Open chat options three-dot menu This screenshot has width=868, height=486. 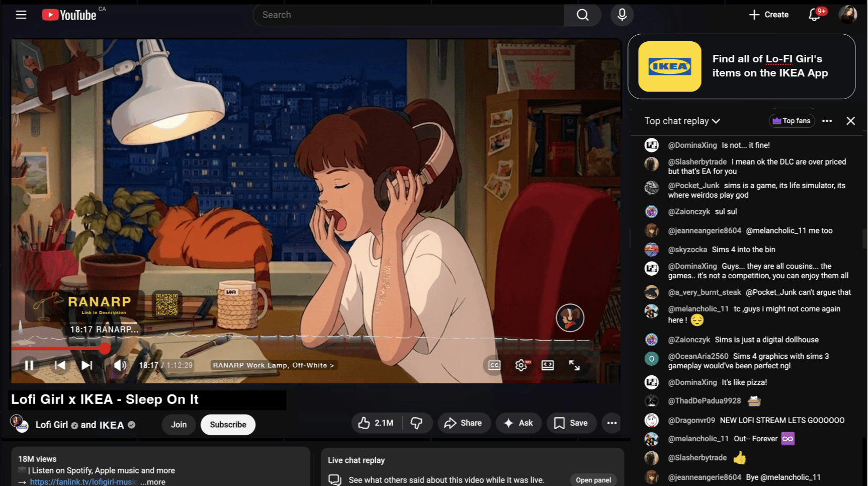point(827,121)
